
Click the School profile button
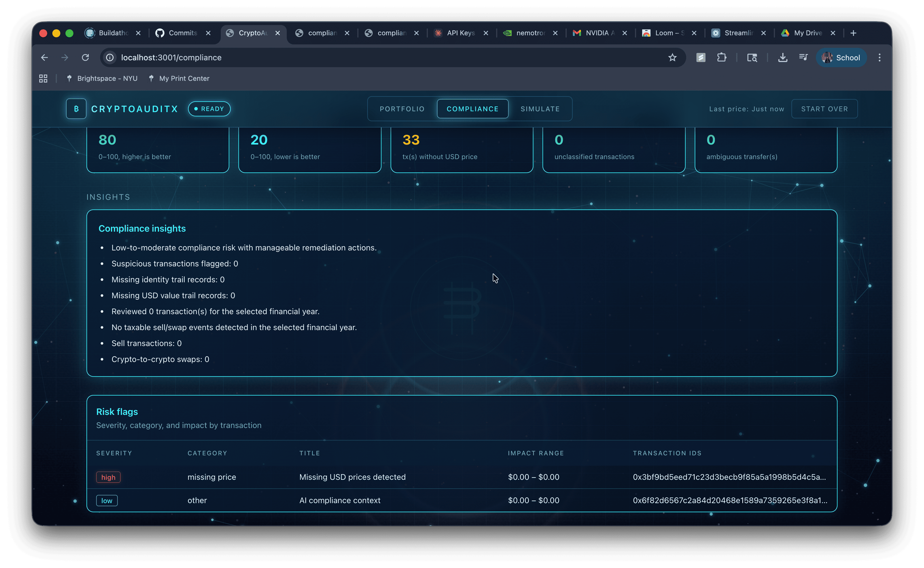click(841, 57)
